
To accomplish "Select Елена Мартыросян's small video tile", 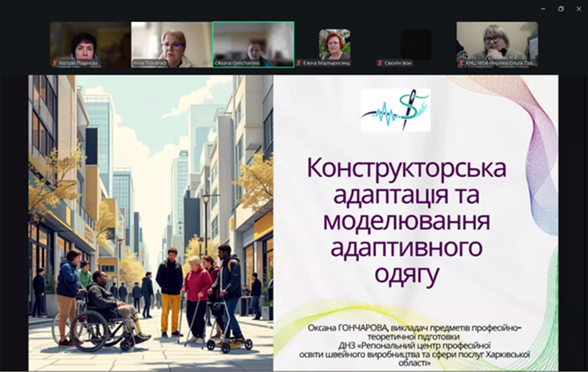I will (x=335, y=43).
